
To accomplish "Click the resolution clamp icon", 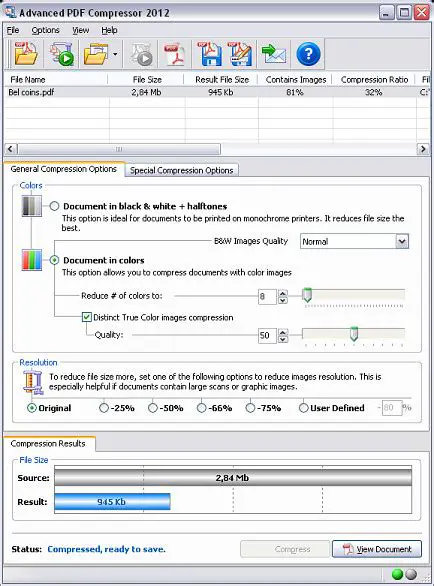I will click(33, 382).
